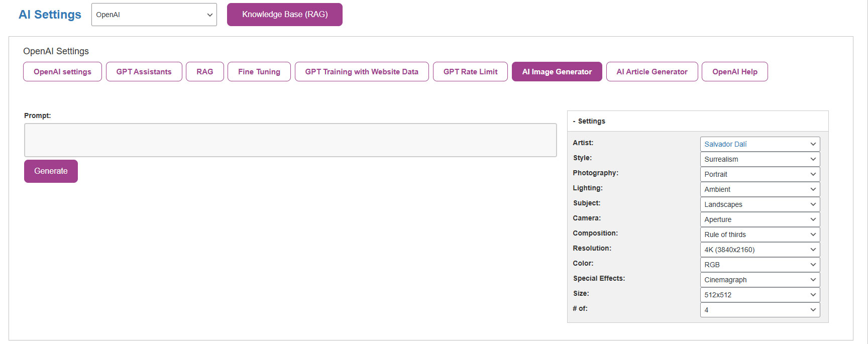Collapse the Settings panel header
The height and width of the screenshot is (344, 868).
(x=591, y=121)
